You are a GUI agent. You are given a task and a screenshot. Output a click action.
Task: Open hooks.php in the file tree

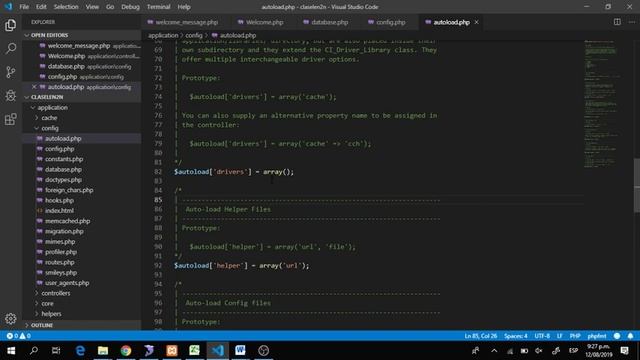[x=59, y=200]
